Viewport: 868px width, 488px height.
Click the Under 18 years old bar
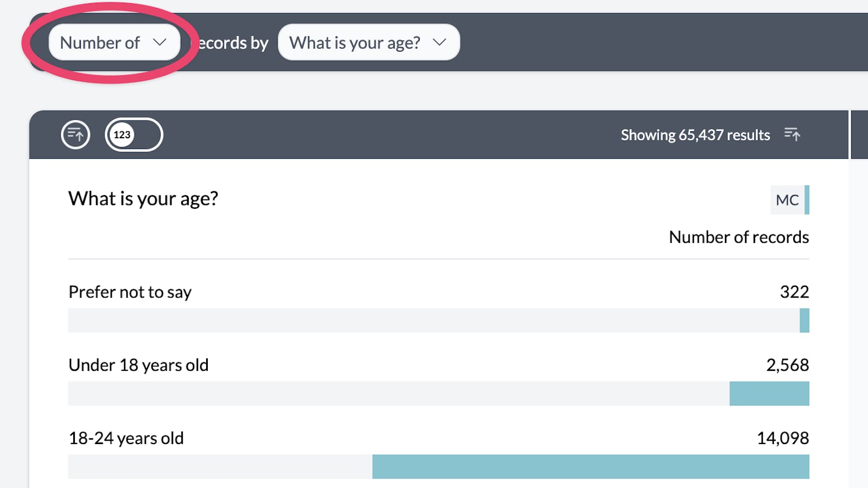(x=769, y=394)
